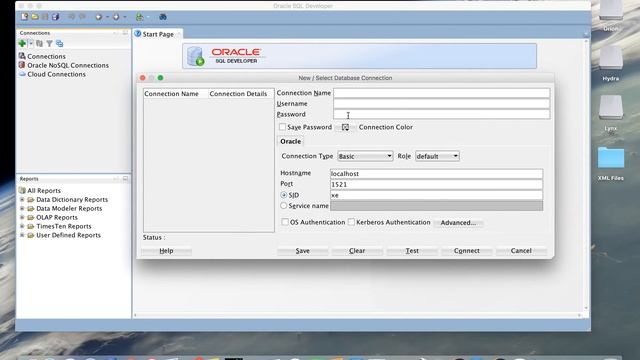Open the SQL Worksheet toolbar icon
Screen dimensions: 640x360
point(140,17)
